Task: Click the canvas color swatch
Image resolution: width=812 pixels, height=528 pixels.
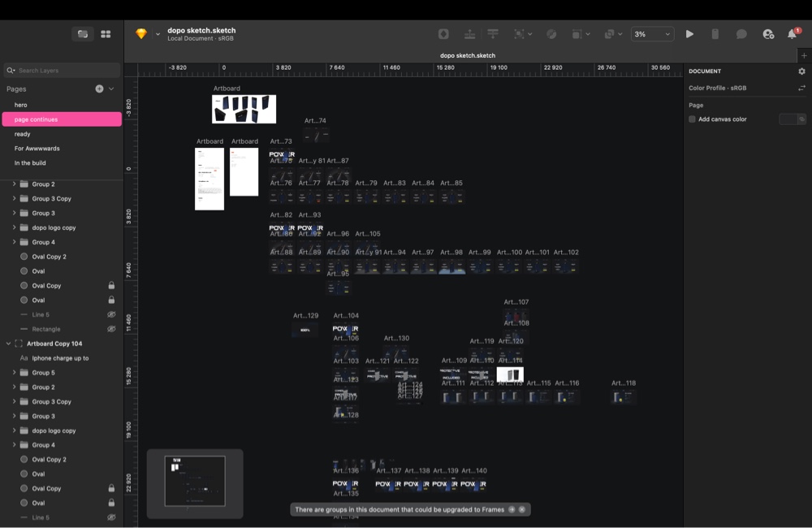Action: pos(788,119)
